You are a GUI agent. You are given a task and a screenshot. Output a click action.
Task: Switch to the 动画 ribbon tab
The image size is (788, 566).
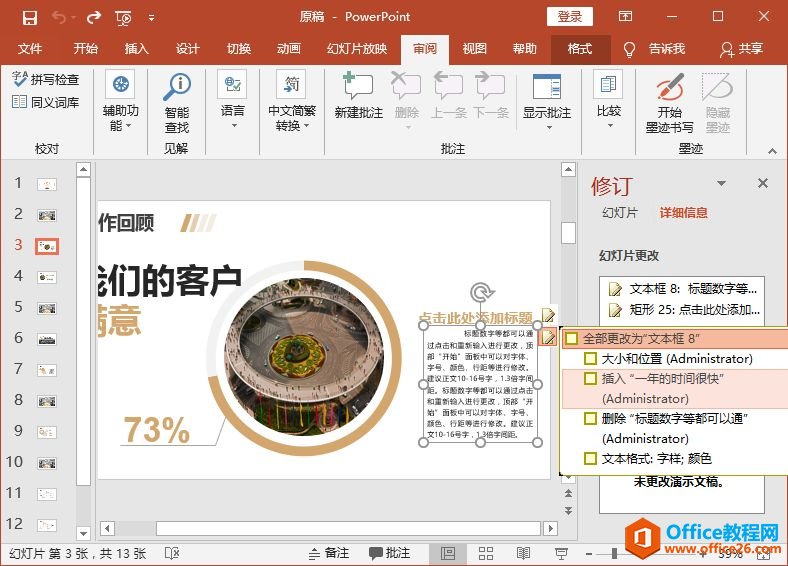[x=288, y=49]
